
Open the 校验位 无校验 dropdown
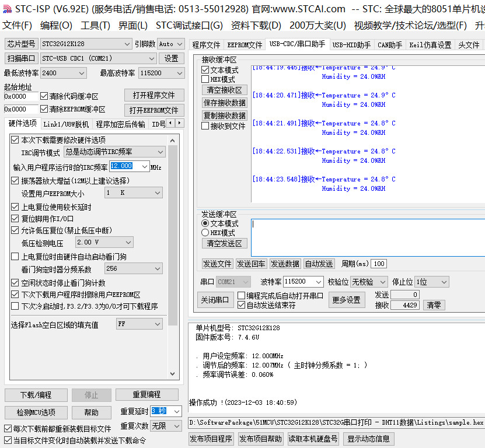(369, 282)
